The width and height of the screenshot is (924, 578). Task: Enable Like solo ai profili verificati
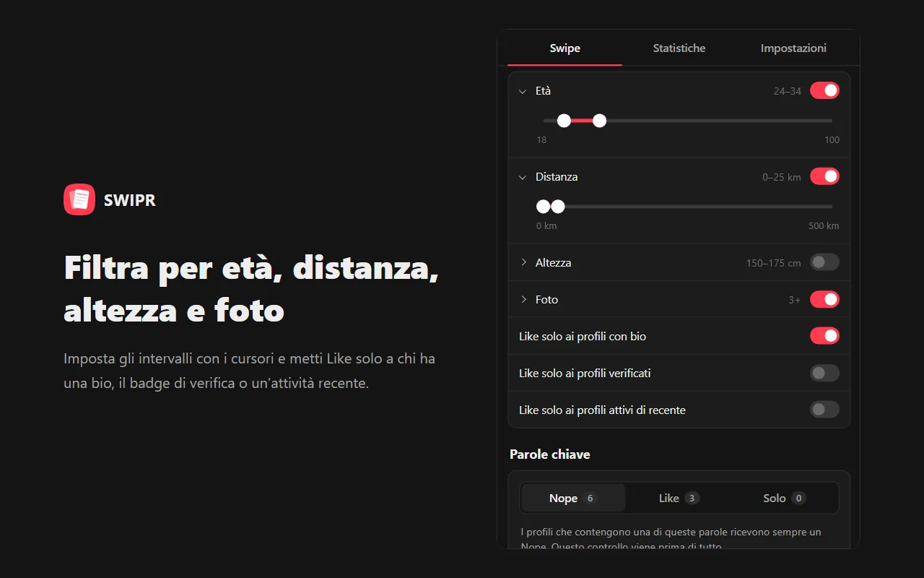point(824,373)
